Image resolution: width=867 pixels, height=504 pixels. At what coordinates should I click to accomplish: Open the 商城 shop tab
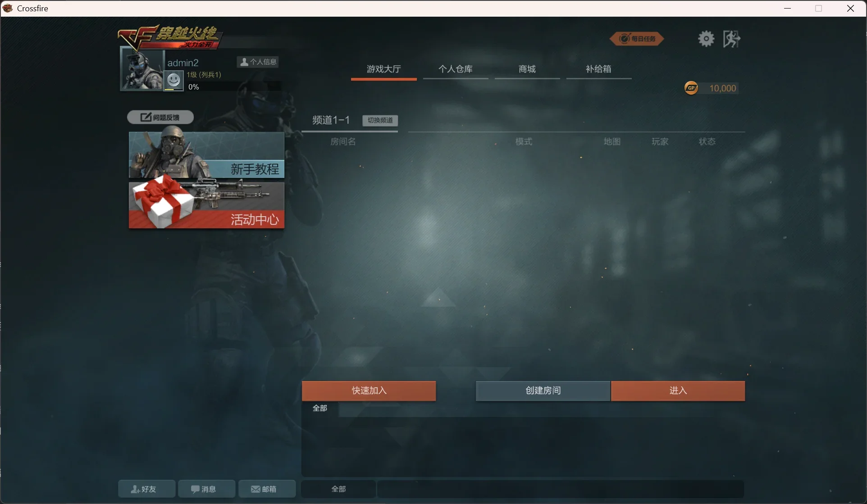tap(527, 69)
